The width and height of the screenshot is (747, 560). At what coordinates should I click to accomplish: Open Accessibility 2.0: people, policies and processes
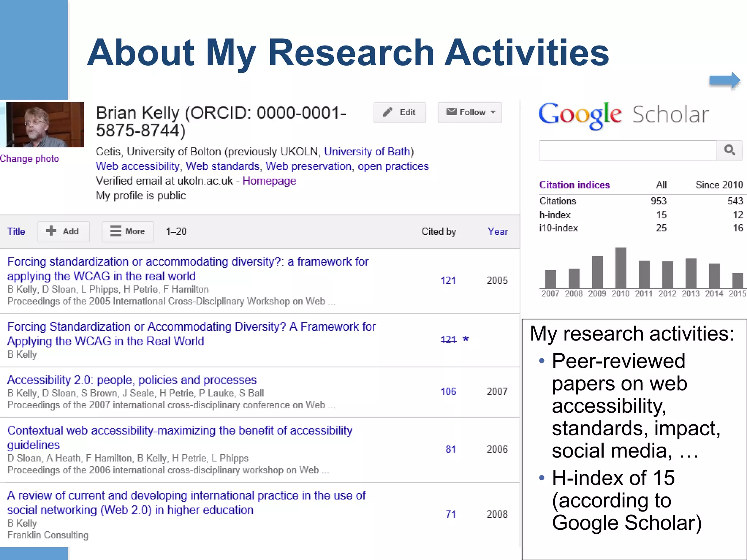pyautogui.click(x=132, y=380)
